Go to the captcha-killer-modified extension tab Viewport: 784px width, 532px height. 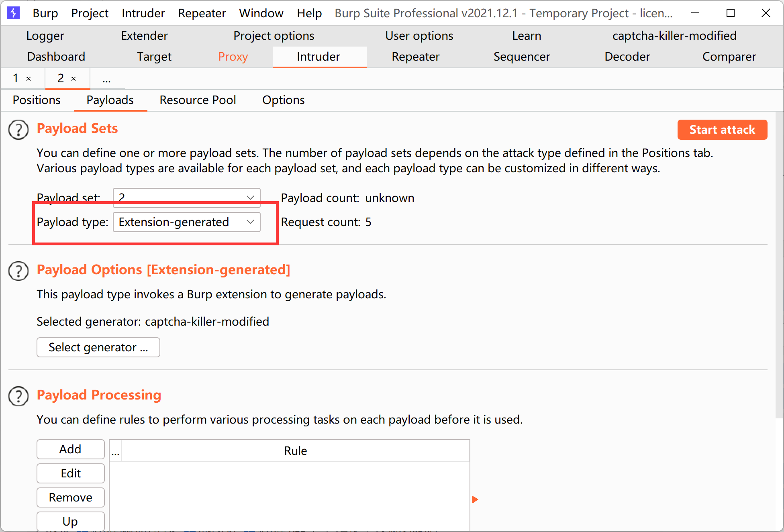[x=674, y=36]
